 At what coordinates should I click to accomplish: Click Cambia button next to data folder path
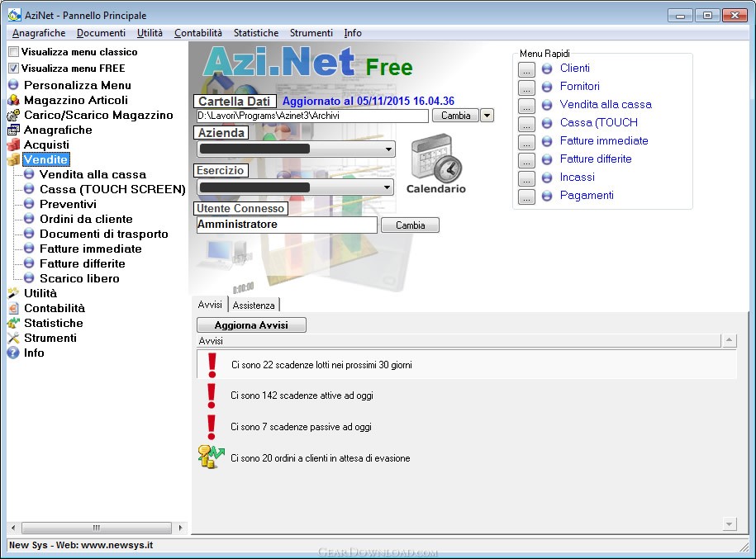[455, 116]
